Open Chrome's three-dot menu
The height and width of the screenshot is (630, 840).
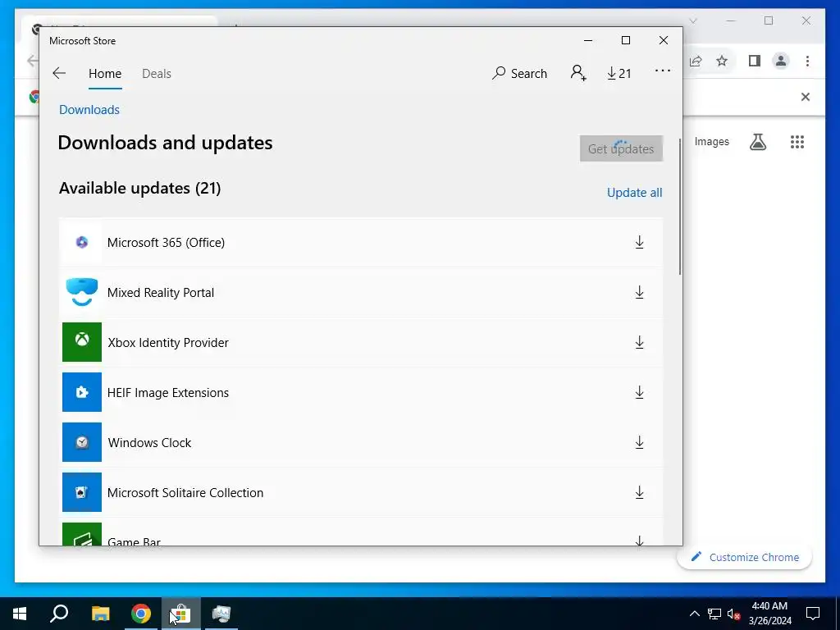click(x=807, y=61)
